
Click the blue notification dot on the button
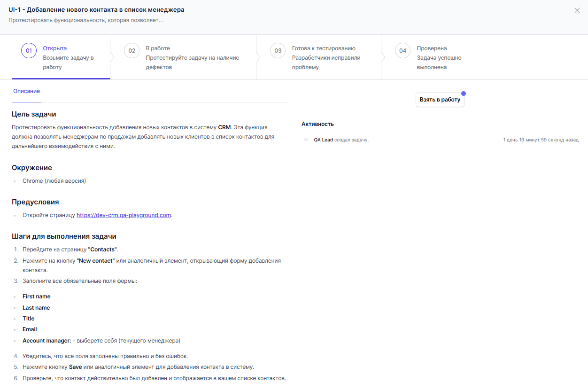pyautogui.click(x=464, y=94)
